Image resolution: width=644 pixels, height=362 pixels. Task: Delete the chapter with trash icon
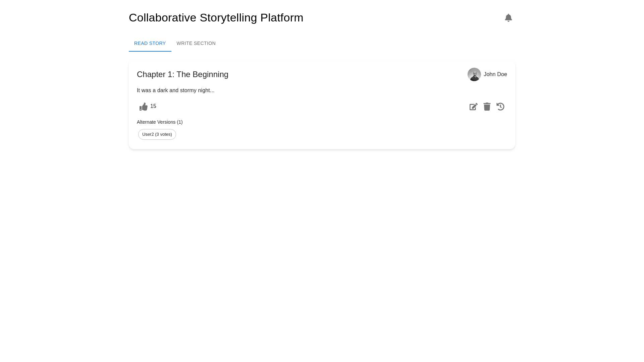point(487,107)
